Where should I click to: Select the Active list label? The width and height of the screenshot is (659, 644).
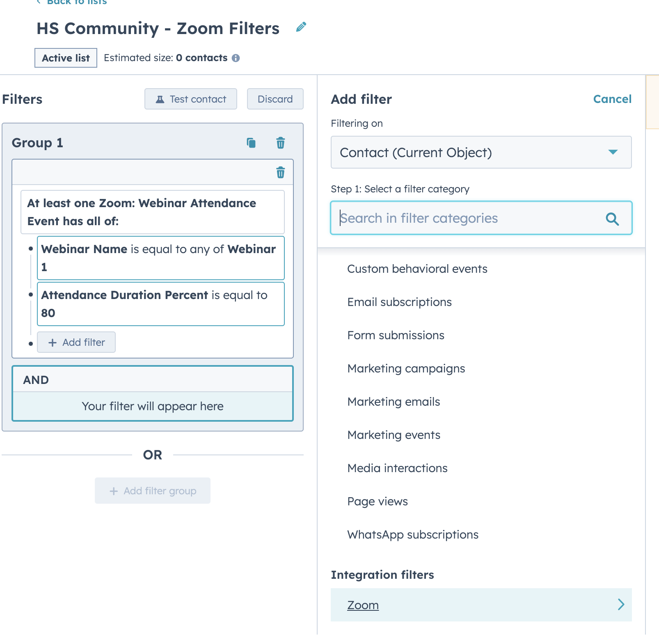tap(65, 57)
